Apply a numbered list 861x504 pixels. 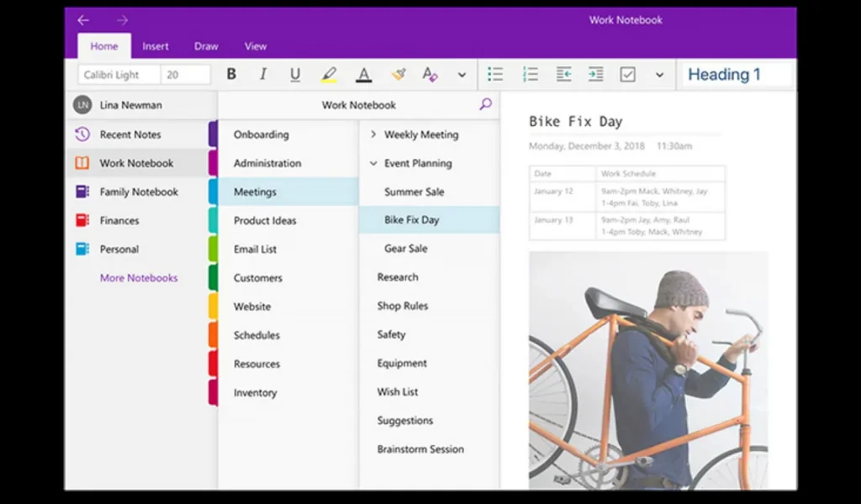pos(531,74)
